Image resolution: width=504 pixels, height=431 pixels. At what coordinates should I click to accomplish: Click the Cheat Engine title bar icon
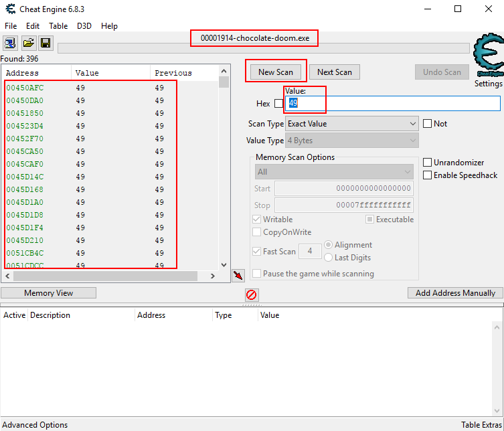tap(11, 9)
